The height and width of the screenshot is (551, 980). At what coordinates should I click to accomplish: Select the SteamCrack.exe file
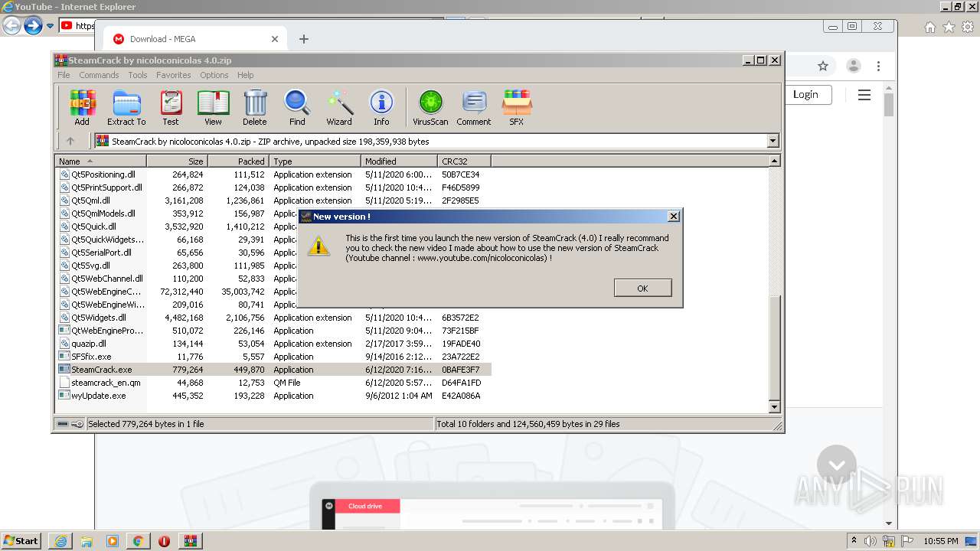tap(274, 370)
